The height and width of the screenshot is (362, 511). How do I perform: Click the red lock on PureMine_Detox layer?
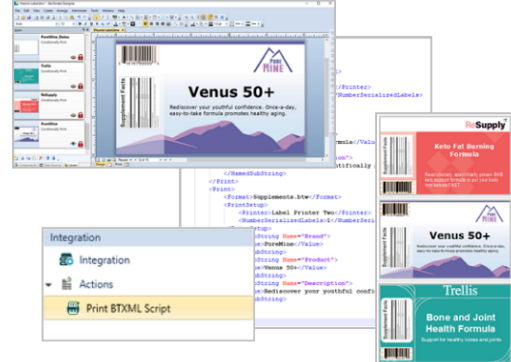pyautogui.click(x=80, y=57)
